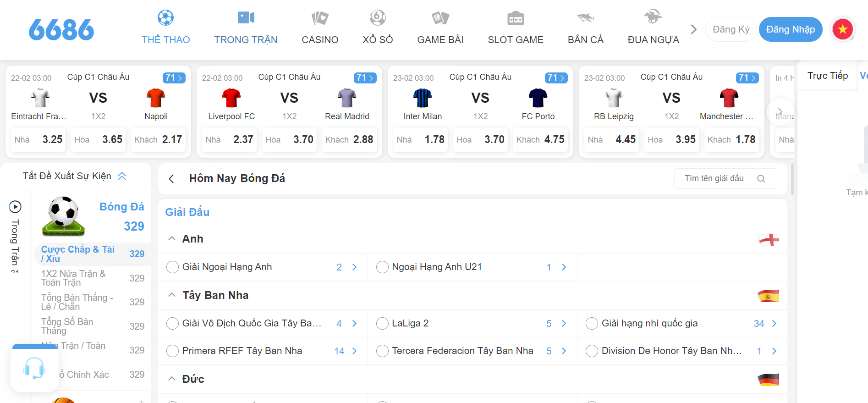Open the Thể Thao soccer ball icon
Image resolution: width=868 pixels, height=403 pixels.
(x=165, y=18)
